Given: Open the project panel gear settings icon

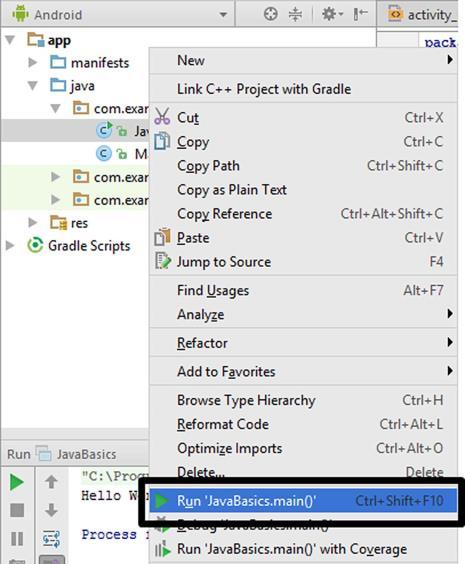Looking at the screenshot, I should click(x=332, y=14).
